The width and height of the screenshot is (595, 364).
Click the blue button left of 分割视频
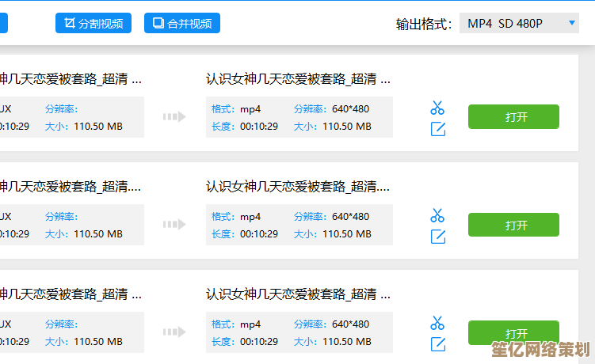[x=3, y=23]
